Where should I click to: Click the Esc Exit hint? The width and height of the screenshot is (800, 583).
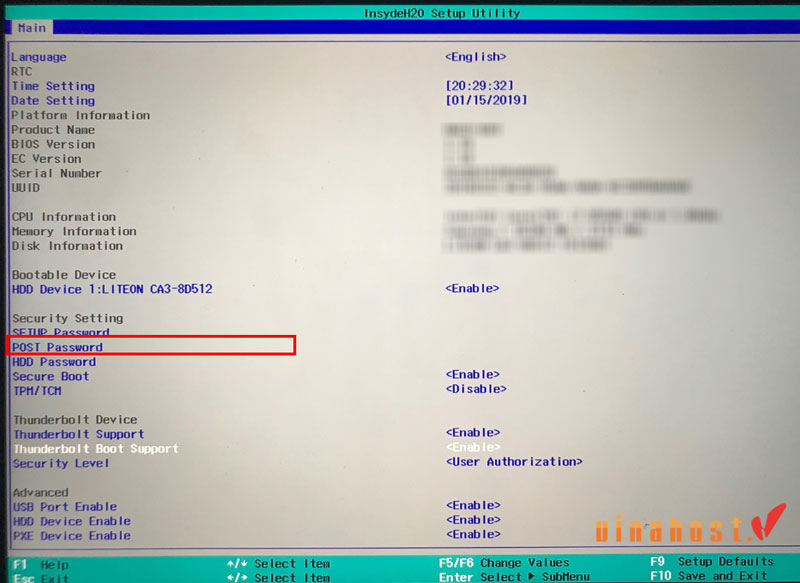(x=41, y=578)
